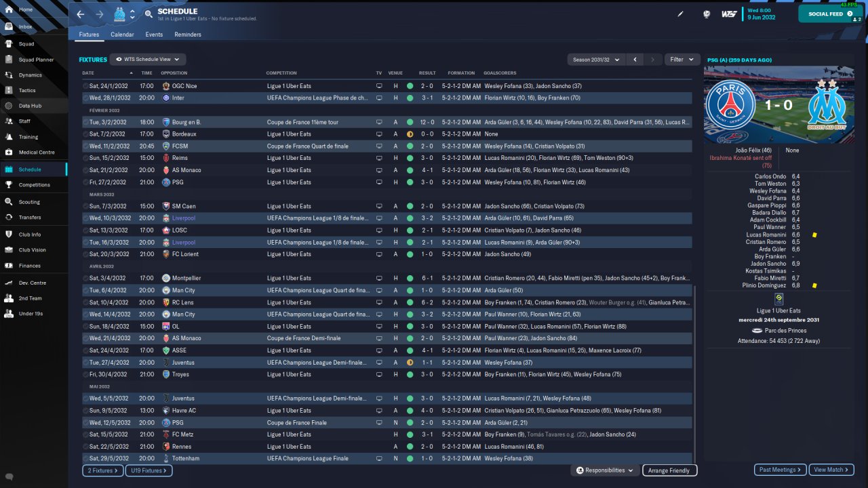
Task: Open the Data Hub icon
Action: 9,106
